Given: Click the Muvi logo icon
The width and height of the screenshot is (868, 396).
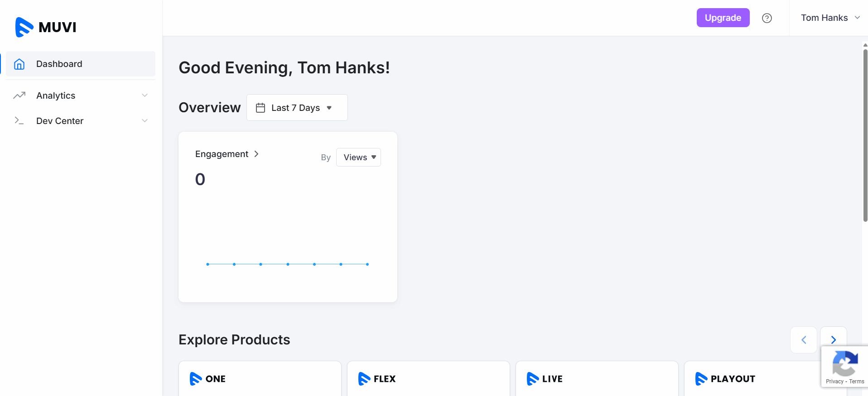Looking at the screenshot, I should coord(24,27).
